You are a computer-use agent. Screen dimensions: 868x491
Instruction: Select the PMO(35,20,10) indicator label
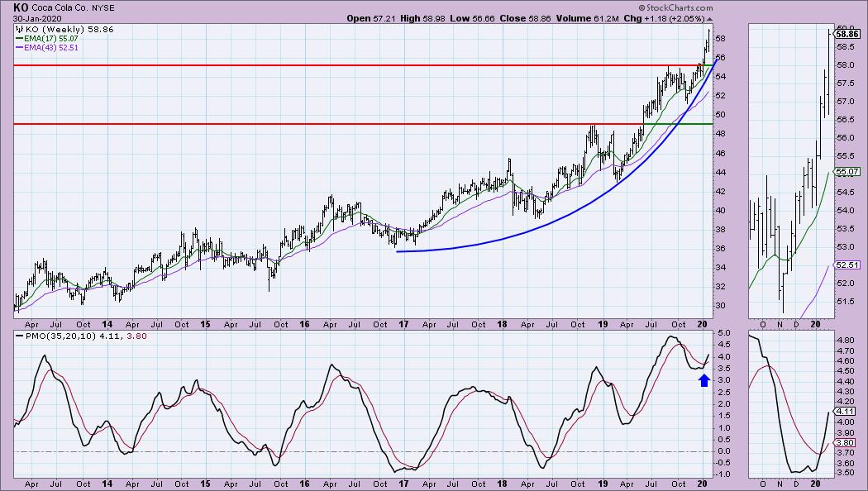click(x=61, y=336)
